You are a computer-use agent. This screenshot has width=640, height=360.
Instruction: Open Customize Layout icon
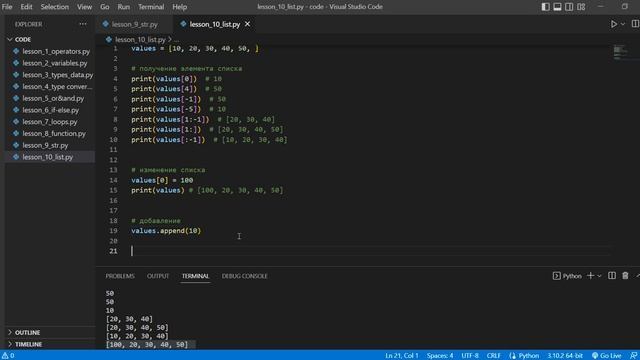coord(581,7)
